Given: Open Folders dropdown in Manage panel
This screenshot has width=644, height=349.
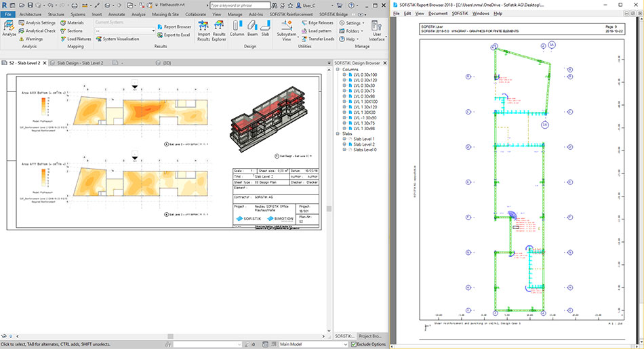Looking at the screenshot, I should [352, 31].
